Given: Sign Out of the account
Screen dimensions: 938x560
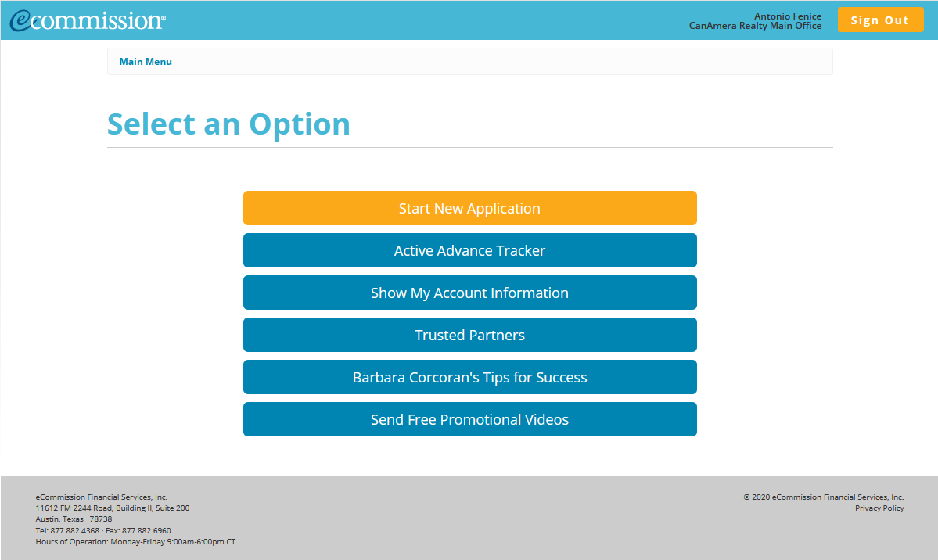Looking at the screenshot, I should pyautogui.click(x=880, y=20).
